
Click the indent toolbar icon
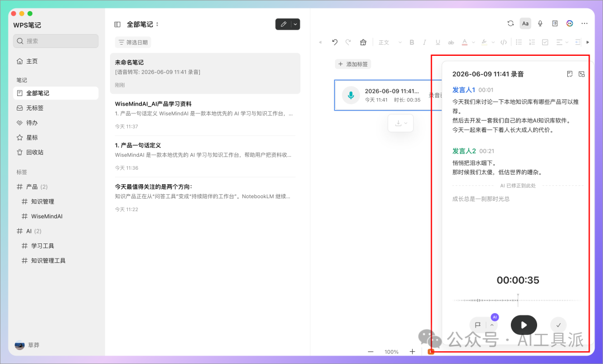pos(578,42)
